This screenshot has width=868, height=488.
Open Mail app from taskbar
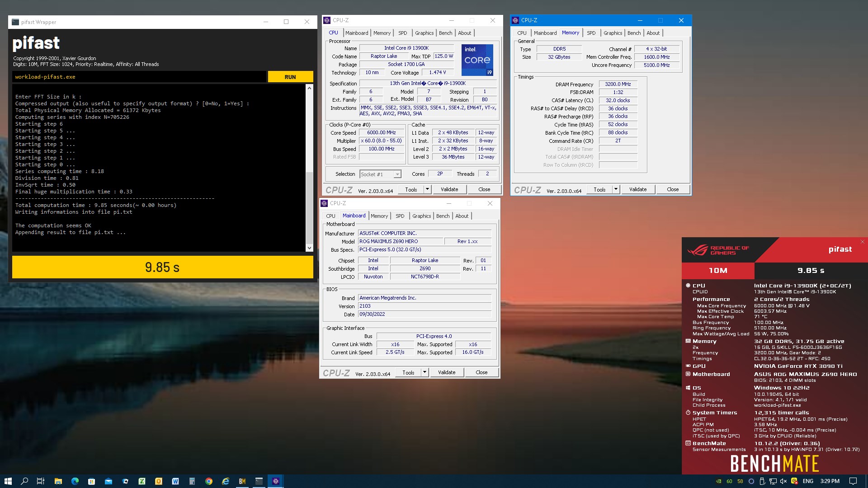tap(108, 481)
